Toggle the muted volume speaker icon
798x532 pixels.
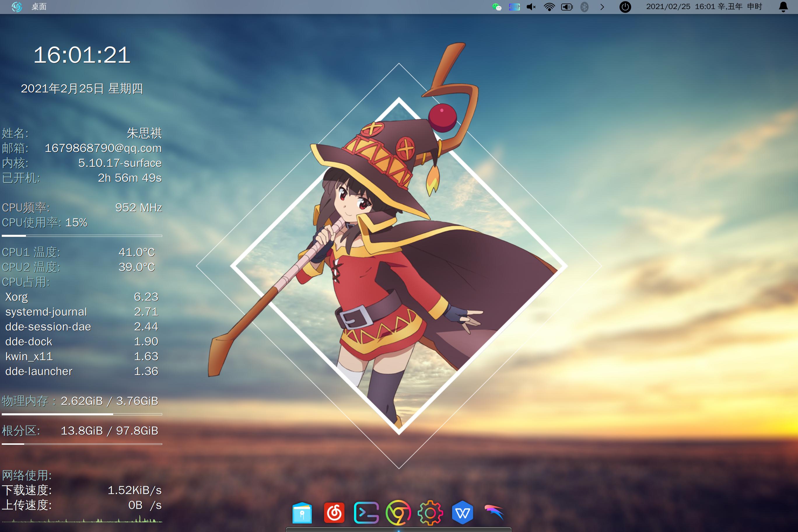point(531,7)
